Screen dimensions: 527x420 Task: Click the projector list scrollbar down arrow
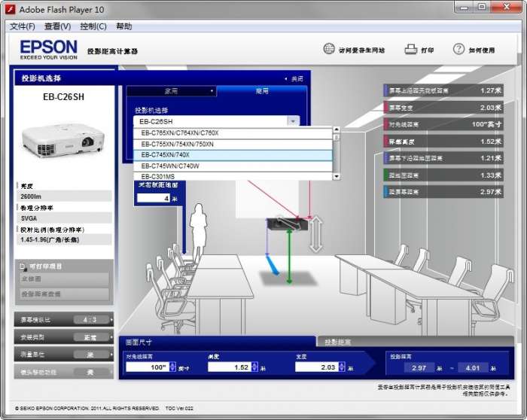[337, 176]
